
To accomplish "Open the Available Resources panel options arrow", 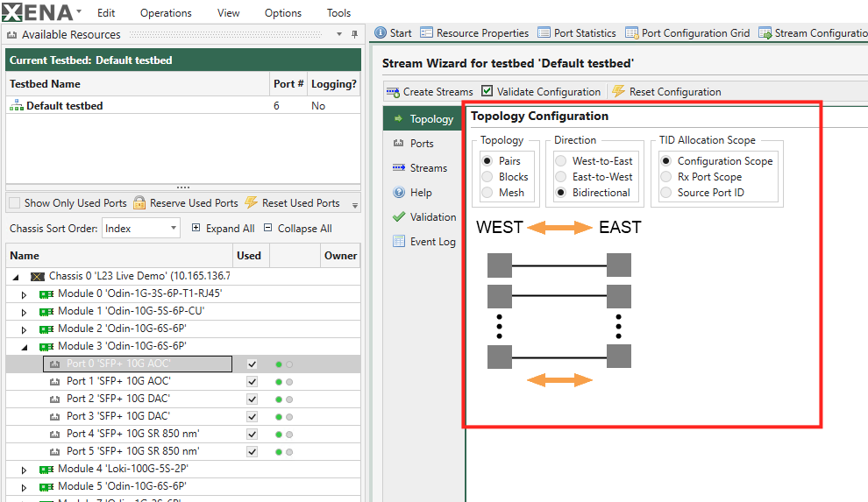I will pos(339,34).
